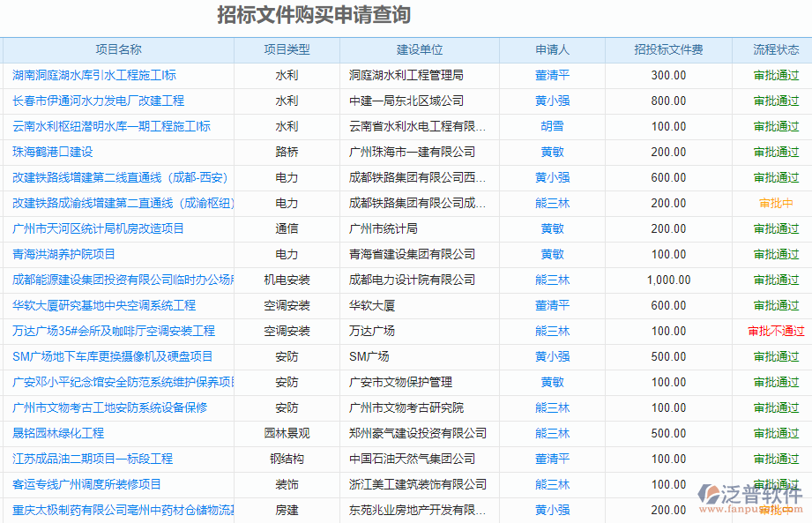Click the 泛普软件 logo icon

(709, 496)
